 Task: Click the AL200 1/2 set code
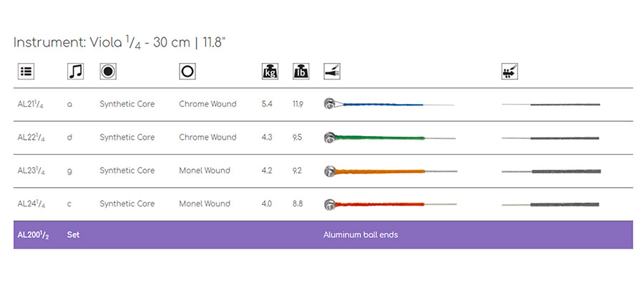[x=33, y=235]
